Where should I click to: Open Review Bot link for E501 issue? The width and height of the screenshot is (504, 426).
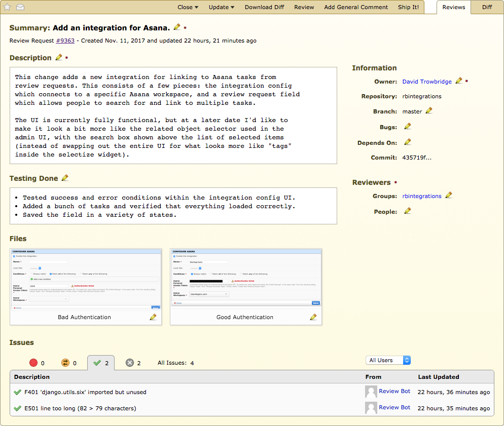[394, 407]
